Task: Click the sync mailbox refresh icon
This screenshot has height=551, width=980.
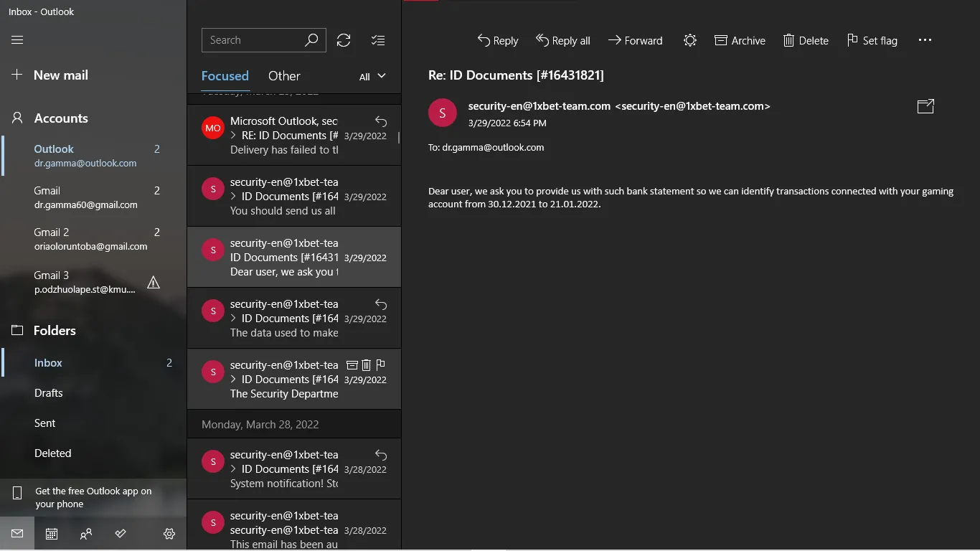Action: [344, 40]
